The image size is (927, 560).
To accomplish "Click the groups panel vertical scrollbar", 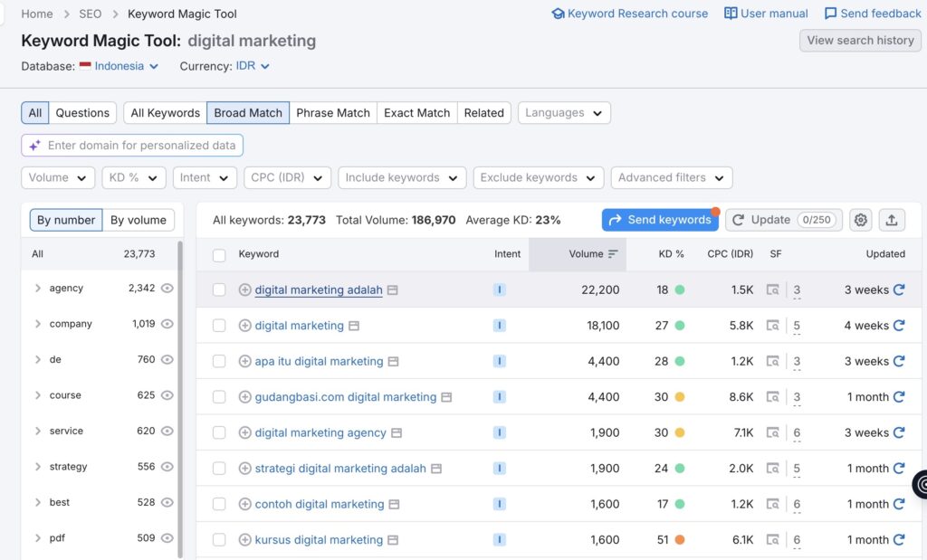I will (180, 399).
